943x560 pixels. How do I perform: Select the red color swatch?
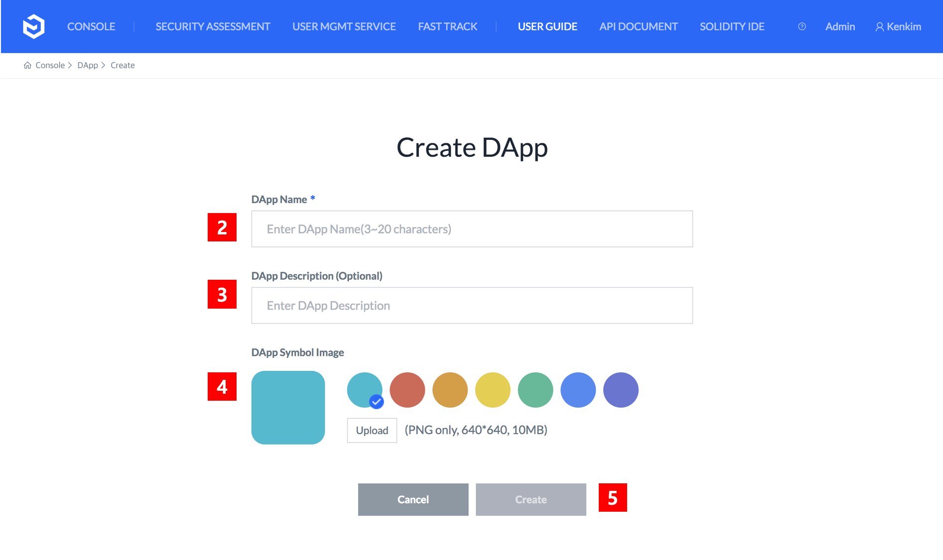(407, 390)
